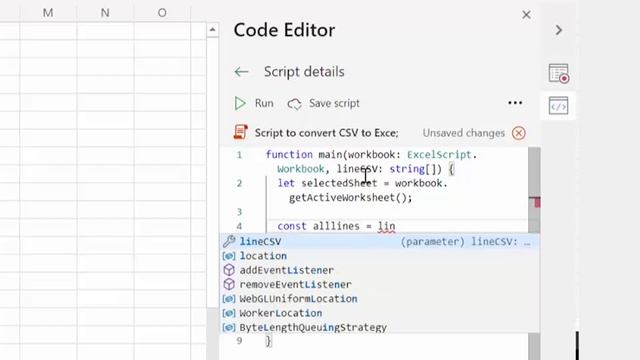Click 'ExcelScript' in line 1
Image resolution: width=640 pixels, height=360 pixels.
click(439, 155)
